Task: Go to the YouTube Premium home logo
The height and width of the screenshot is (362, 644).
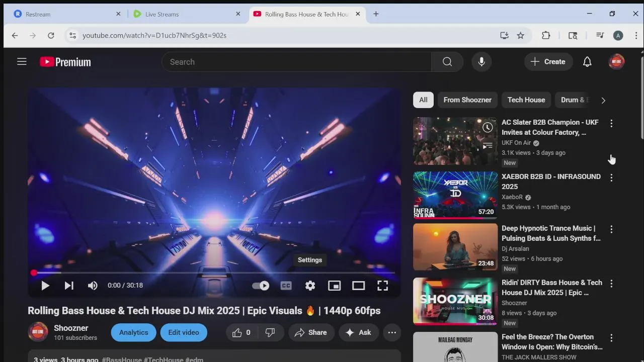Action: click(65, 62)
